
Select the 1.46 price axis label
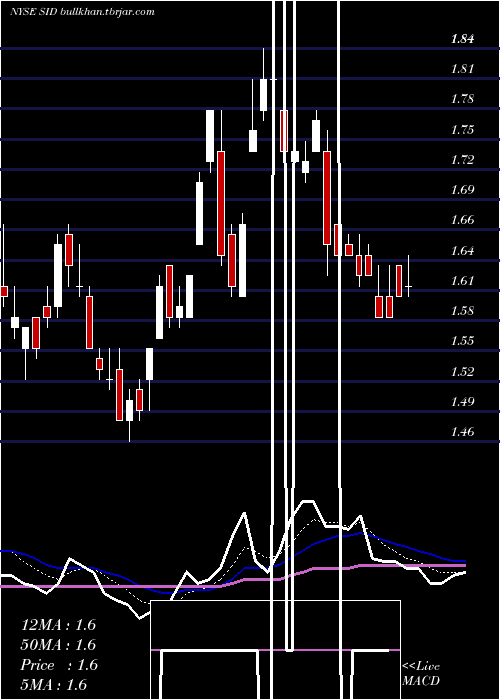(462, 432)
